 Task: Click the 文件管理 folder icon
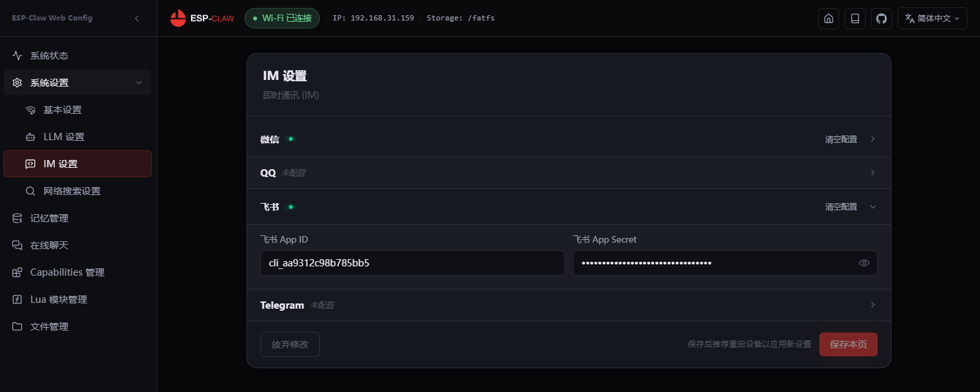coord(17,327)
